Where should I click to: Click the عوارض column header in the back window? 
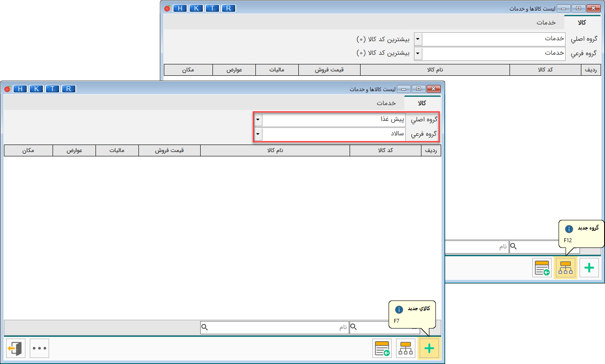(x=234, y=70)
